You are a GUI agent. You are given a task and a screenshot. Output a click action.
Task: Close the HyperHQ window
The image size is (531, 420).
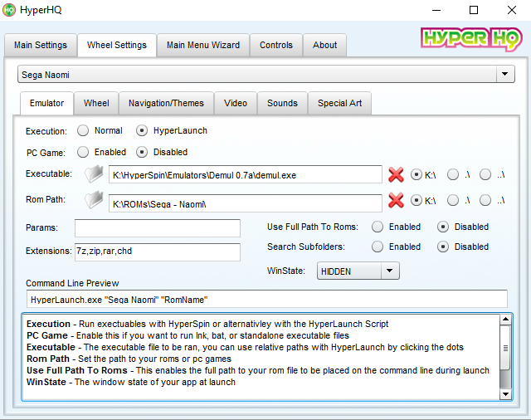click(512, 10)
